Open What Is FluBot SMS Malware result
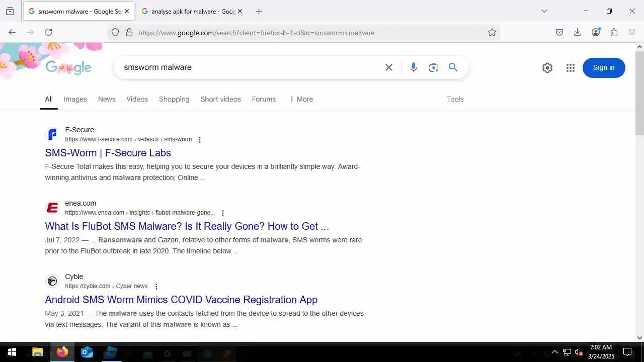 187,226
